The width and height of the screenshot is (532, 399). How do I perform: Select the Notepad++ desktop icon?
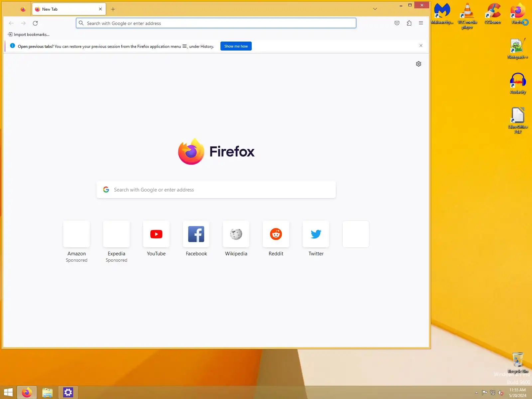coord(518,49)
